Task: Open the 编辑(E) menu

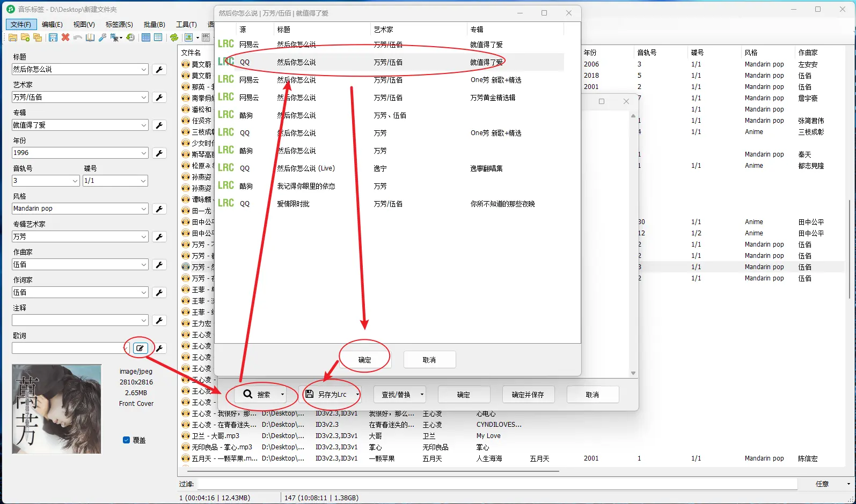Action: point(52,24)
